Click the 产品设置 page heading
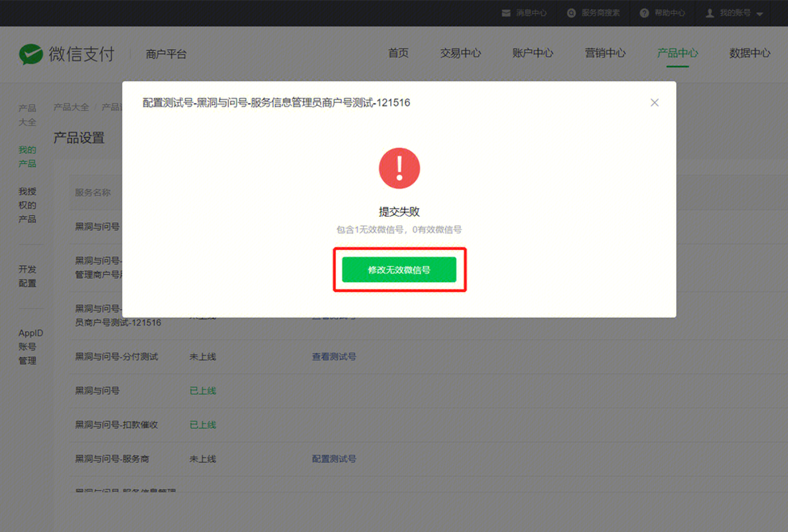The image size is (788, 532). [79, 138]
